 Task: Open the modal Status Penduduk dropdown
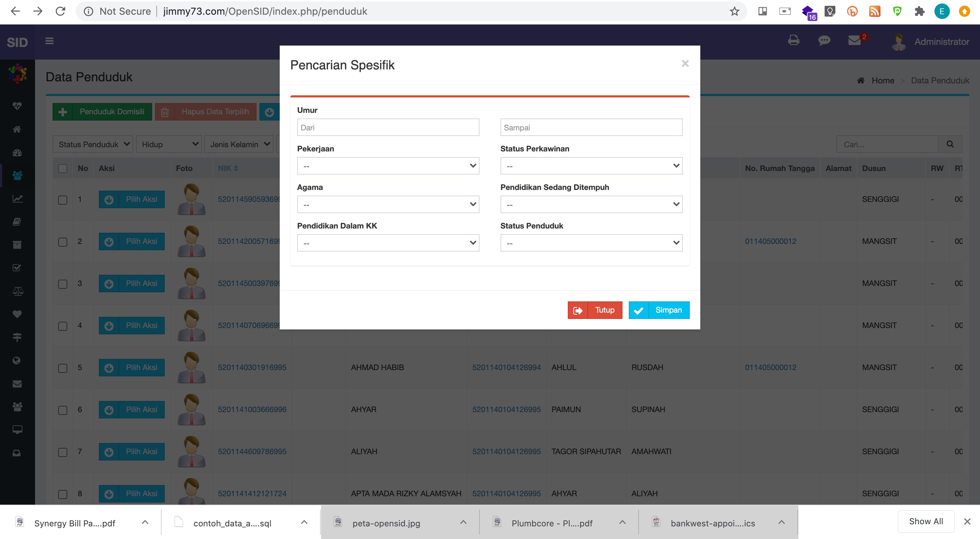coord(591,243)
